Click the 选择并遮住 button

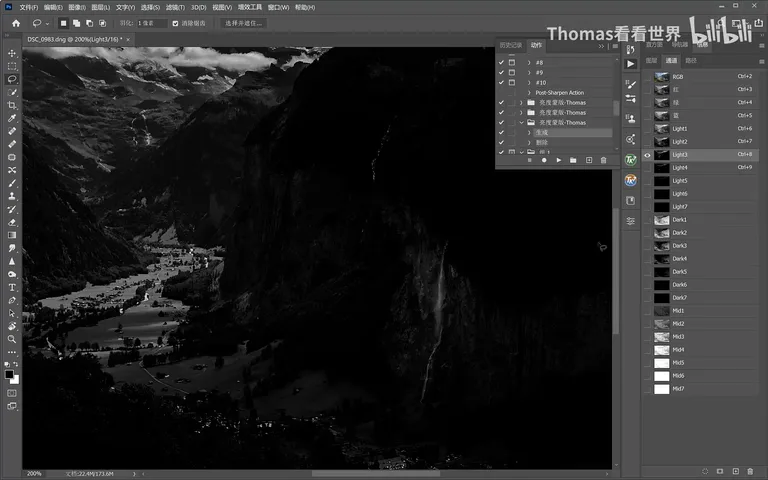coord(243,23)
